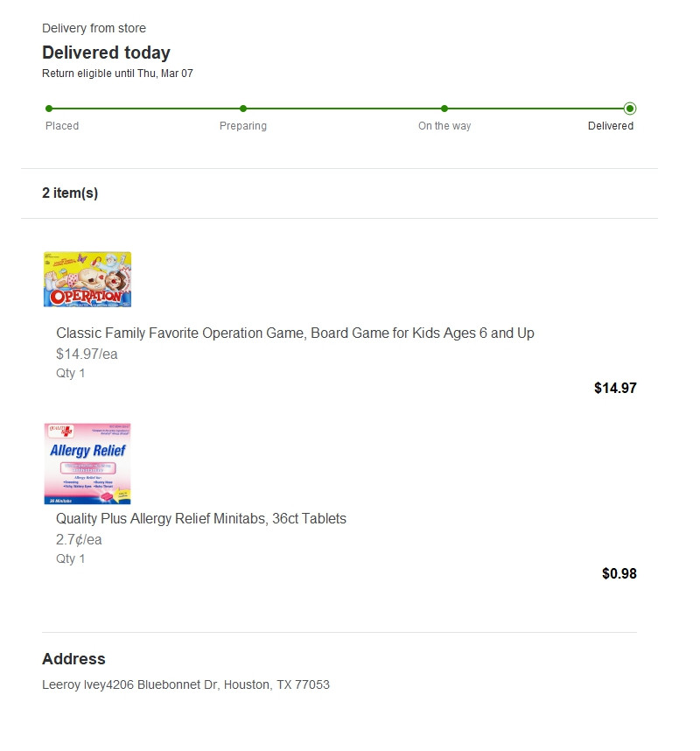The height and width of the screenshot is (751, 700).
Task: Click the Address section heading
Action: (x=73, y=658)
